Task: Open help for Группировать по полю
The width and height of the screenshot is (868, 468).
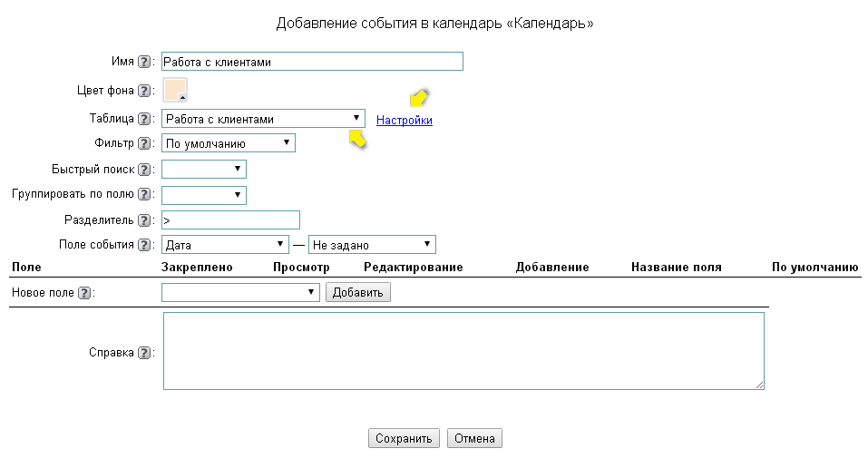Action: click(143, 194)
